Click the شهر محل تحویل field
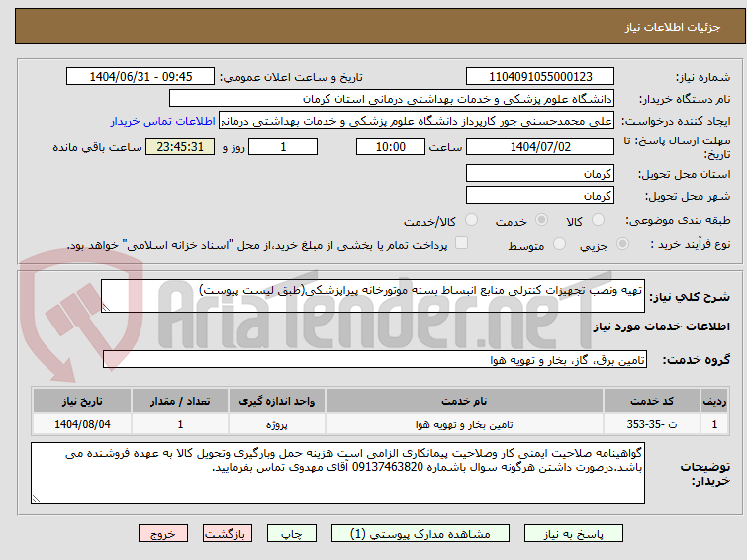The image size is (747, 560). [x=540, y=195]
